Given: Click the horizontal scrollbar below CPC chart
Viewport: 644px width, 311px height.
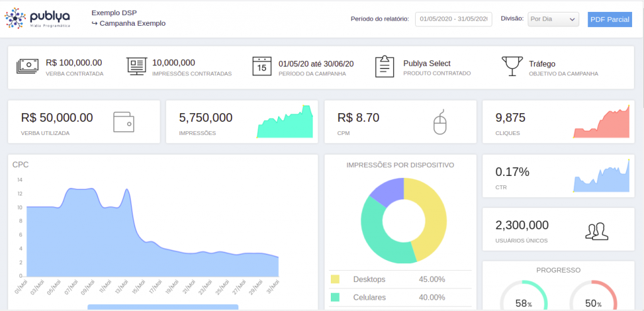Looking at the screenshot, I should [x=163, y=307].
